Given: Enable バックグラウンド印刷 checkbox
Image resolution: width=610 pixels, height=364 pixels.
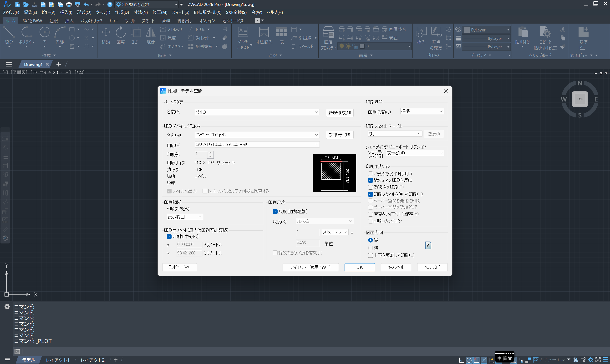Looking at the screenshot, I should [x=371, y=174].
